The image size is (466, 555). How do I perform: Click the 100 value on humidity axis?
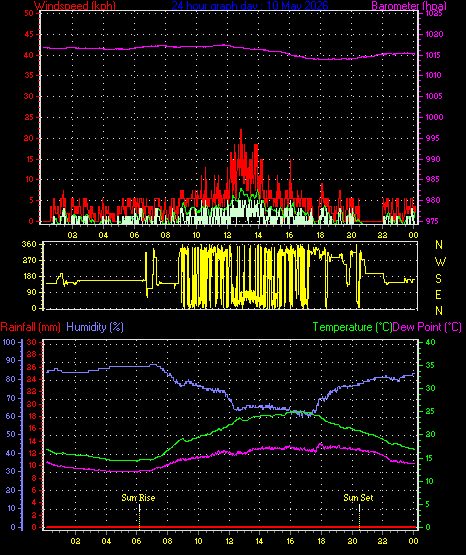9,342
